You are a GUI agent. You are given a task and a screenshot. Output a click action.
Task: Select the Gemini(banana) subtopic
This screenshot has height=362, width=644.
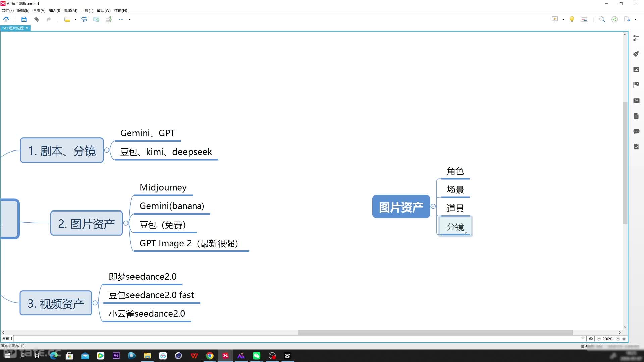pos(172,206)
